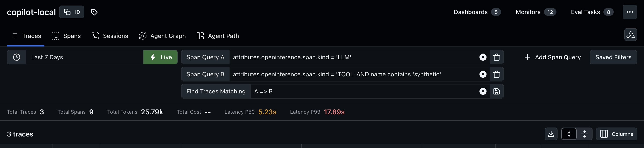644x148 pixels.
Task: Open the more options ellipsis menu
Action: [x=630, y=12]
